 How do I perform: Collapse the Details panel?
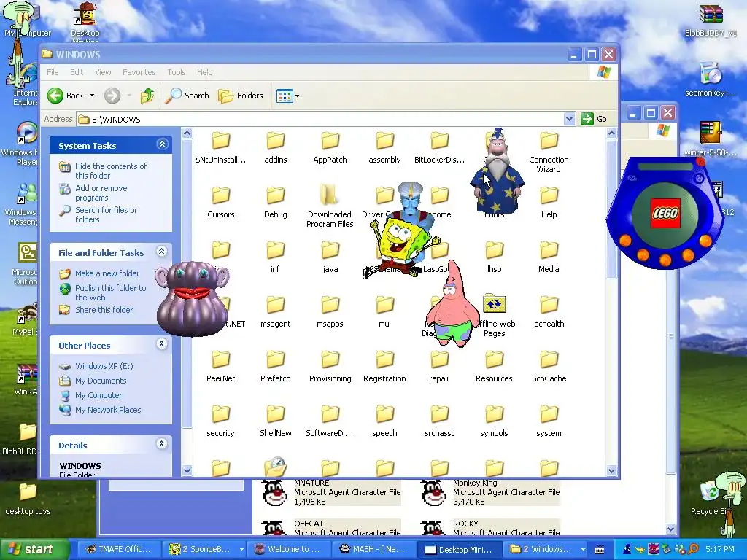click(162, 444)
